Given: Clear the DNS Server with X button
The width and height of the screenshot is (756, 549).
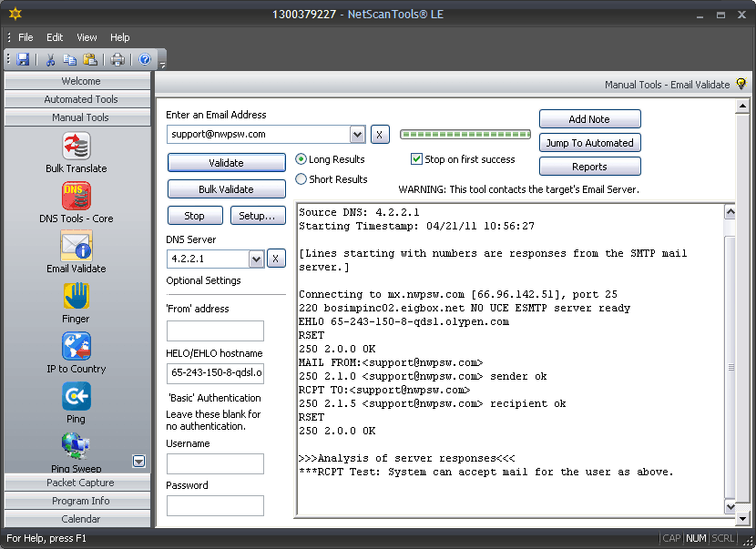Looking at the screenshot, I should [x=275, y=259].
